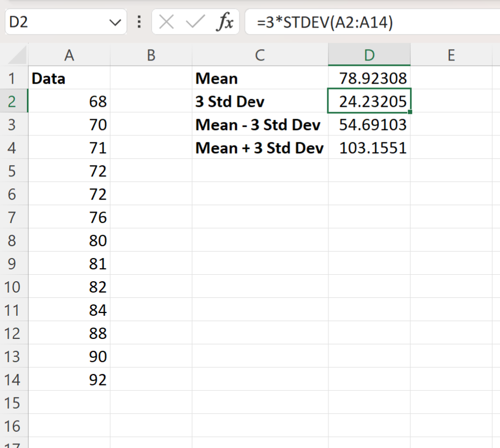
Task: Click cell D4 showing 103.1551
Action: click(369, 148)
